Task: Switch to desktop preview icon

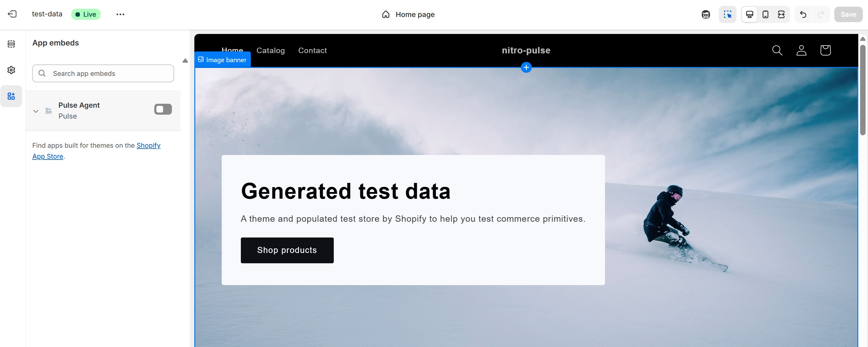Action: pos(749,15)
